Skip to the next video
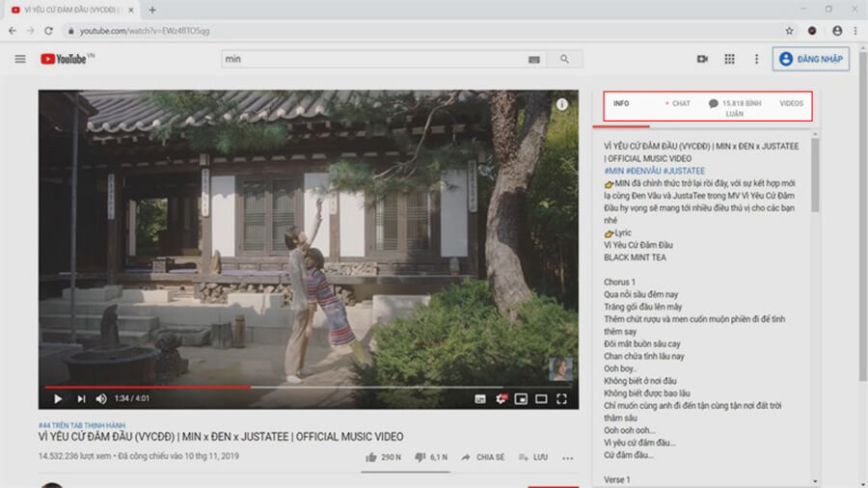 (x=81, y=398)
